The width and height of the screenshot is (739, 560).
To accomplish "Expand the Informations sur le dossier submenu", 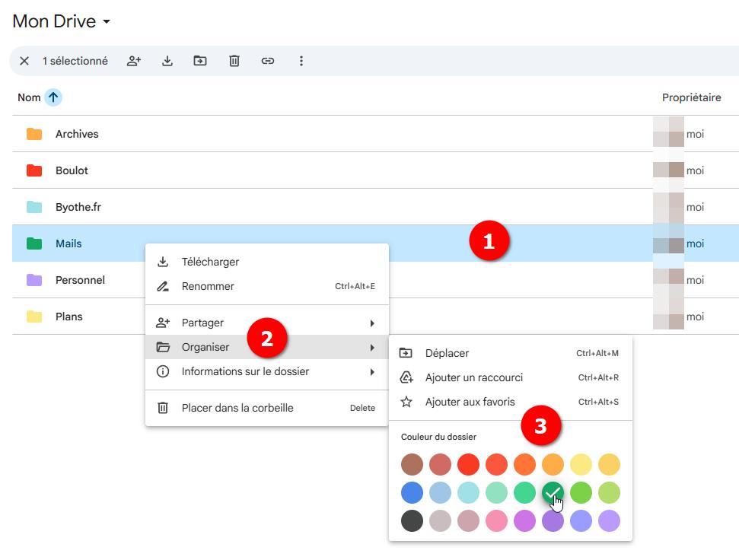I will (x=372, y=371).
